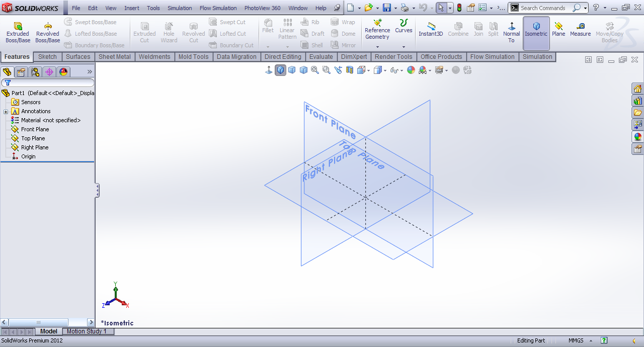Open the Display Style dropdown arrow
Screen dimensions: 644x347
point(384,70)
